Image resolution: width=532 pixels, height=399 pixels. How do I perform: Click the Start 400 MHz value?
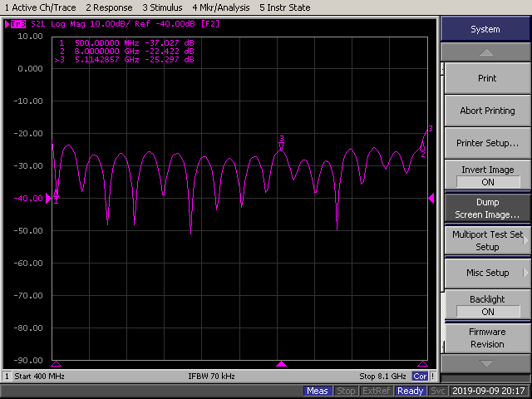pos(39,377)
